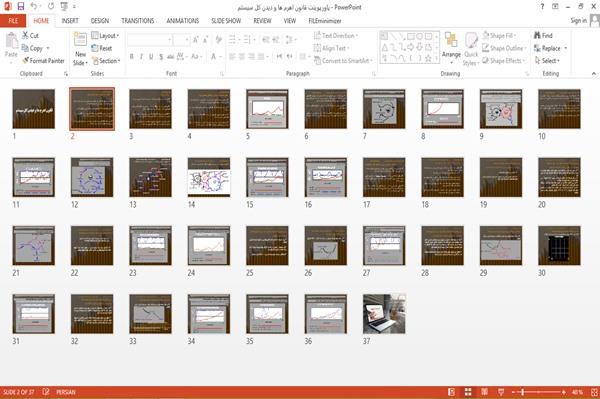The width and height of the screenshot is (600, 399).
Task: Switch to the DESIGN tab
Action: [100, 21]
